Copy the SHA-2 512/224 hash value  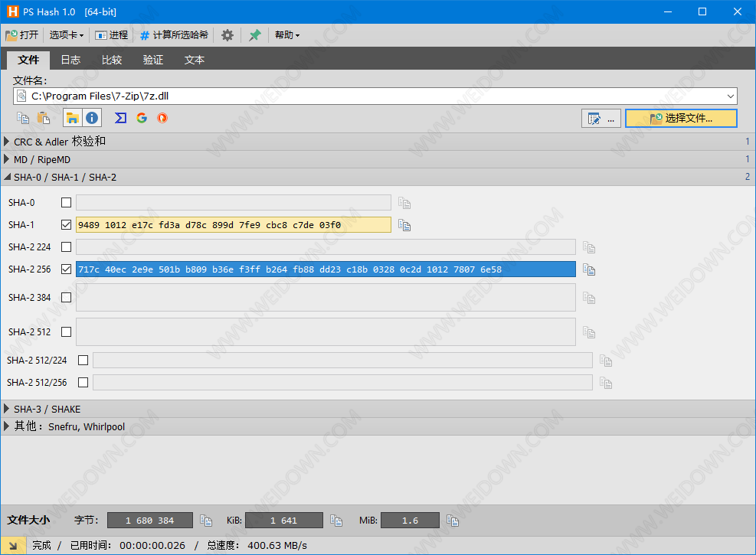click(606, 361)
